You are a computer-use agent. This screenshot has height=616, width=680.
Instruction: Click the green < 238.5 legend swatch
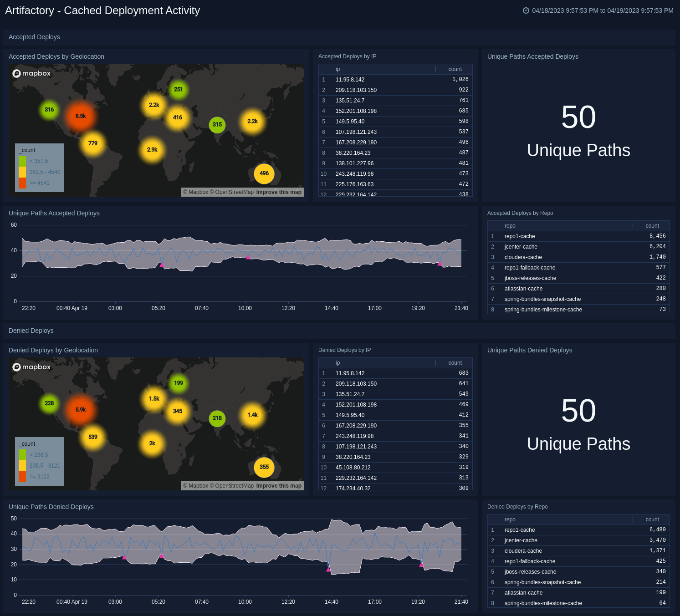click(22, 455)
